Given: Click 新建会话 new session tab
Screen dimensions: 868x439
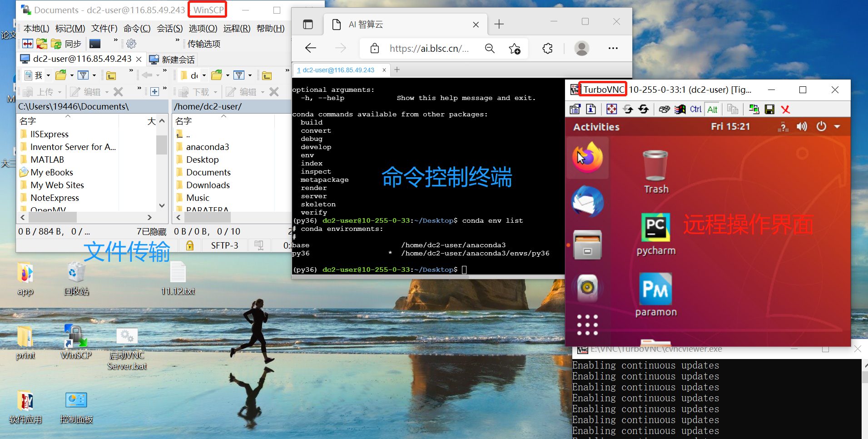Looking at the screenshot, I should (x=172, y=60).
